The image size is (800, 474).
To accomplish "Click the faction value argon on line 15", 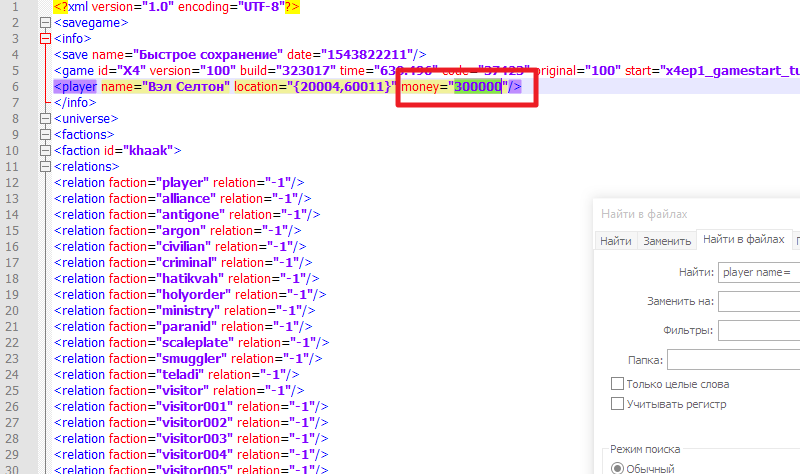I will 181,231.
